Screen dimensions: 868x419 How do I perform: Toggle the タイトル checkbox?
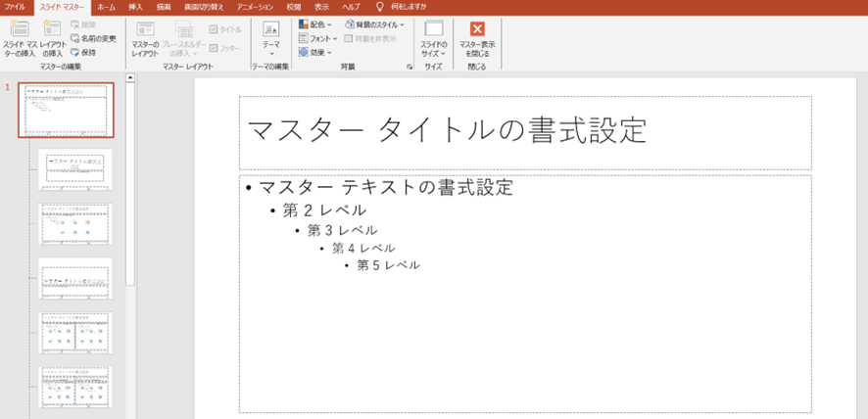(x=214, y=29)
